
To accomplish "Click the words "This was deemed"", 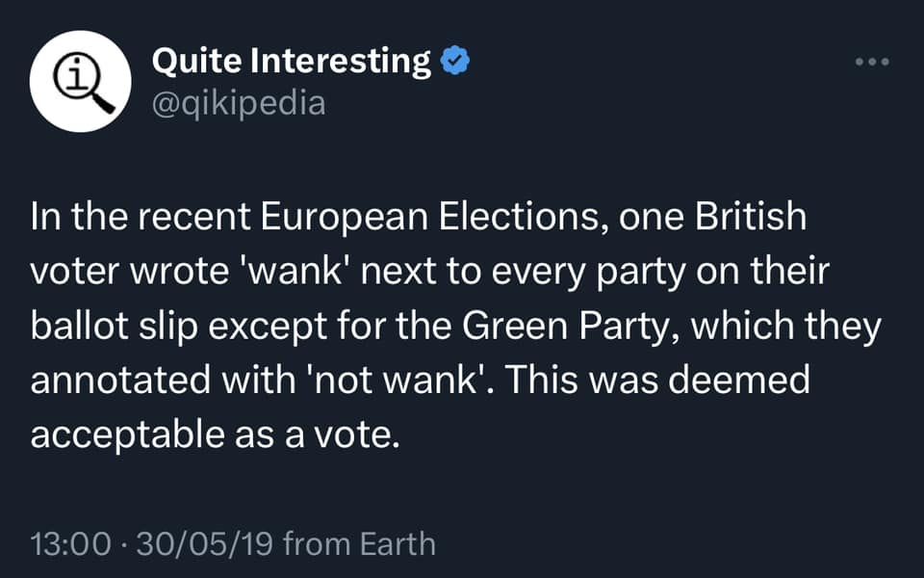I will (x=657, y=381).
